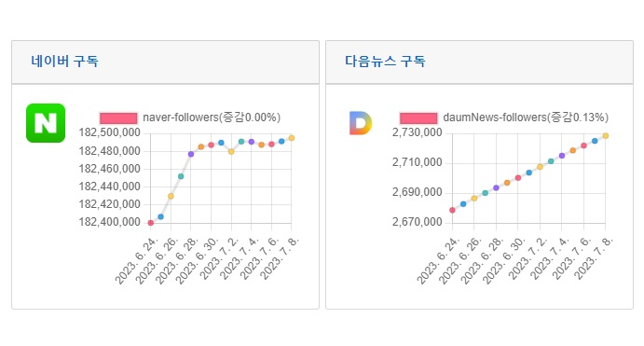Select last yellow data point on Daum chart
This screenshot has width=644, height=346.
606,135
